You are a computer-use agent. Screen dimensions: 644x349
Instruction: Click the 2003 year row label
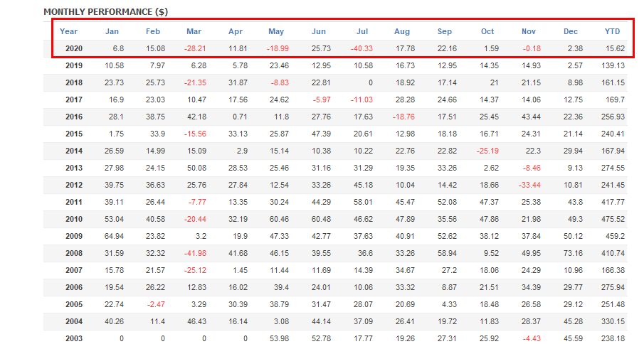pyautogui.click(x=74, y=338)
